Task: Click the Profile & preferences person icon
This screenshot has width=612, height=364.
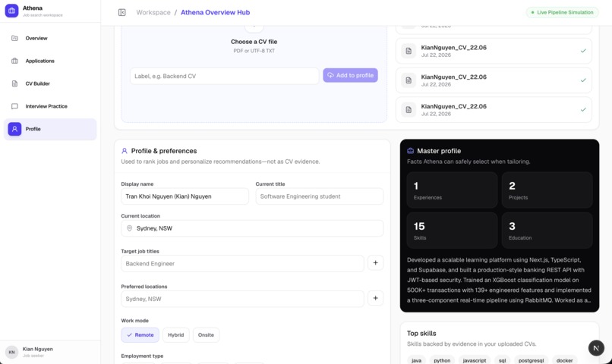Action: point(125,151)
